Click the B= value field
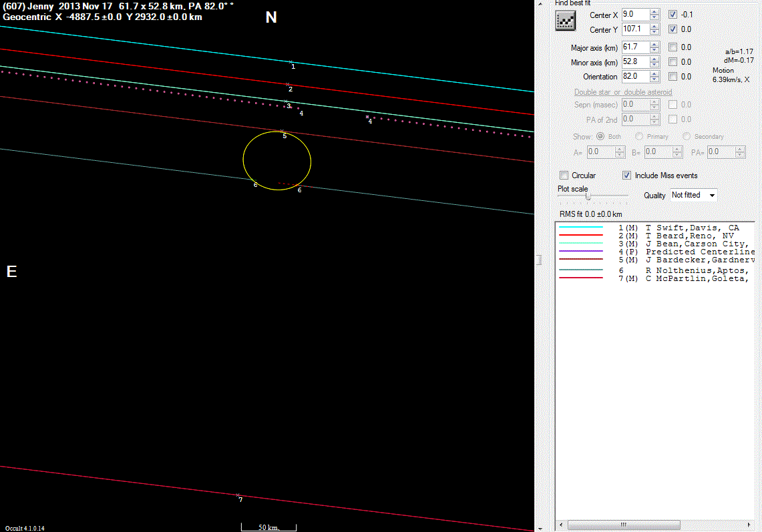This screenshot has height=532, width=762. click(x=658, y=152)
